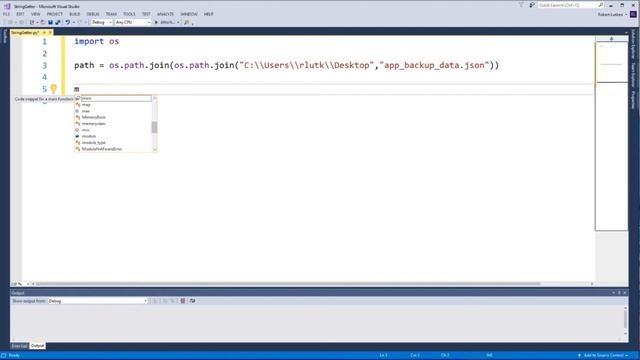
Task: Click the Undo toolbar icon
Action: coord(67,22)
